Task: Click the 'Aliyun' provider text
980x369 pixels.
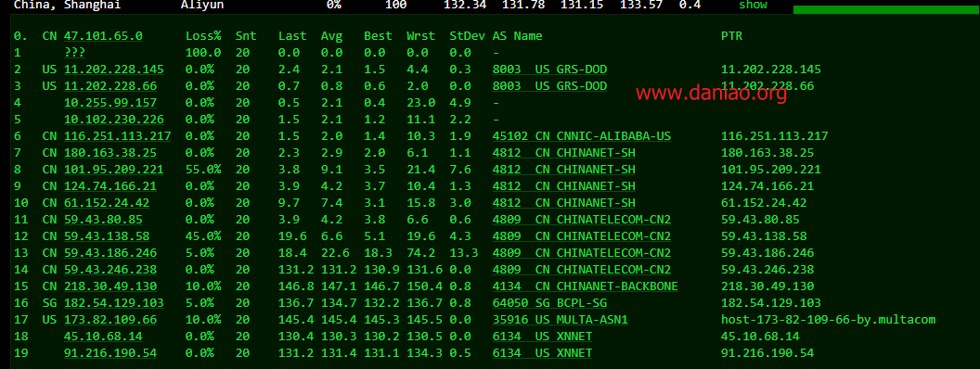Action: pyautogui.click(x=202, y=5)
